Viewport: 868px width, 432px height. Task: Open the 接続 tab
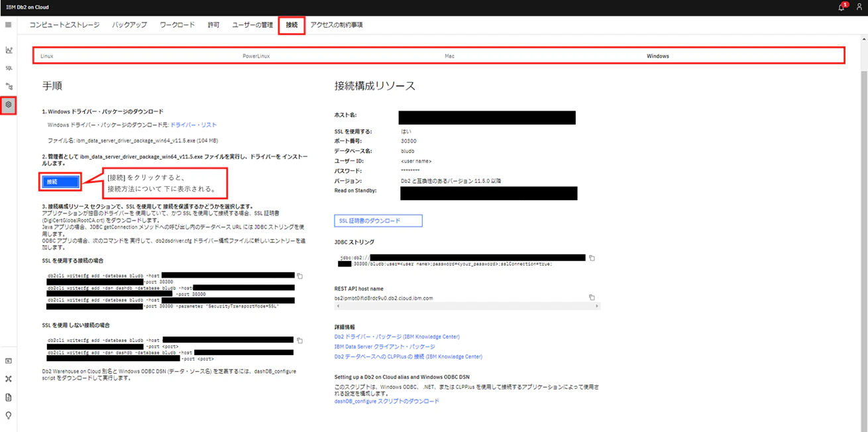(292, 25)
